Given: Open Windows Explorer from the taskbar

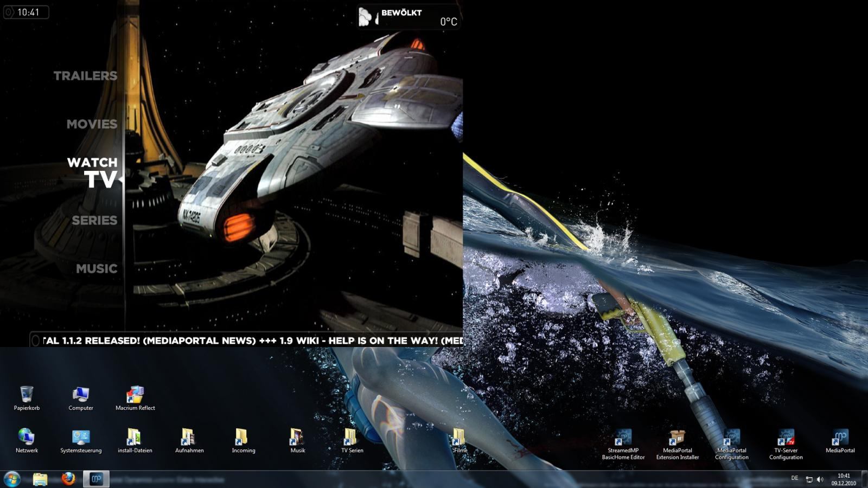Looking at the screenshot, I should [x=40, y=479].
